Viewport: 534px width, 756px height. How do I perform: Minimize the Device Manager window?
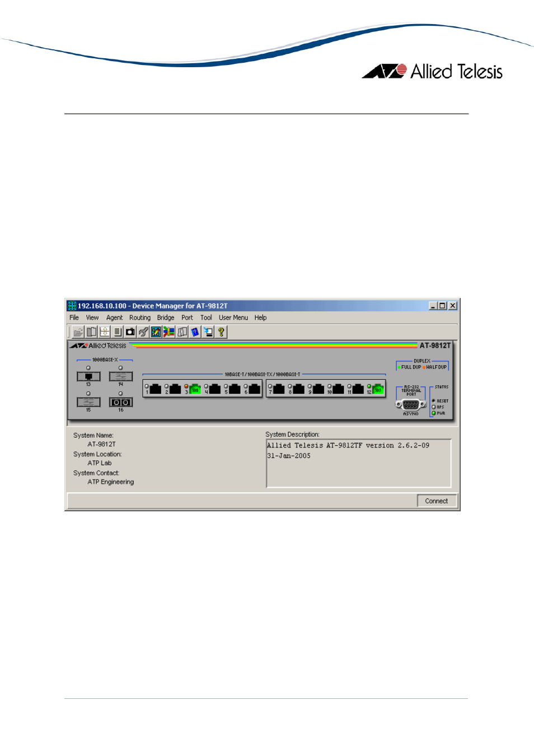(433, 306)
